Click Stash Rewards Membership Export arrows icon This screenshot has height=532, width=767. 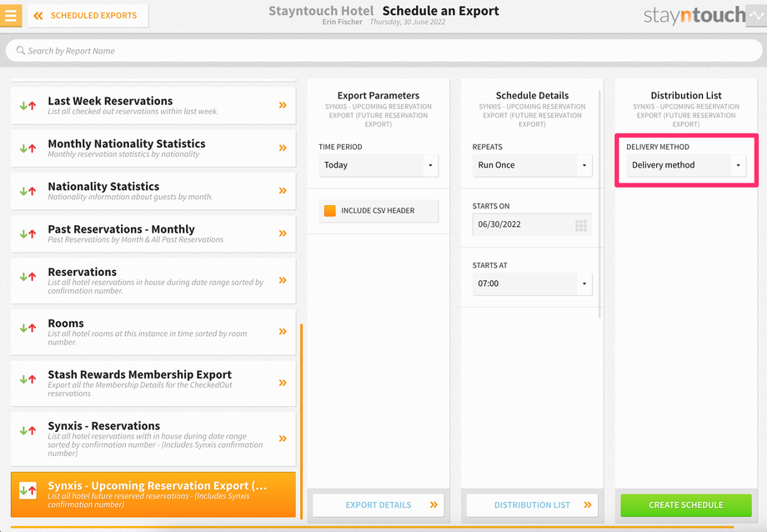28,379
